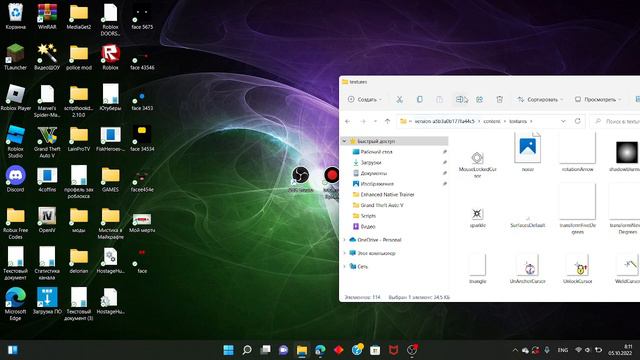The height and width of the screenshot is (360, 640).
Task: Open taskbar Search
Action: (247, 350)
